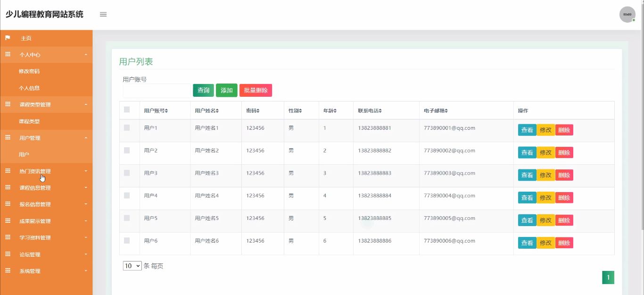Click 修改 for 用户5 row

point(545,220)
